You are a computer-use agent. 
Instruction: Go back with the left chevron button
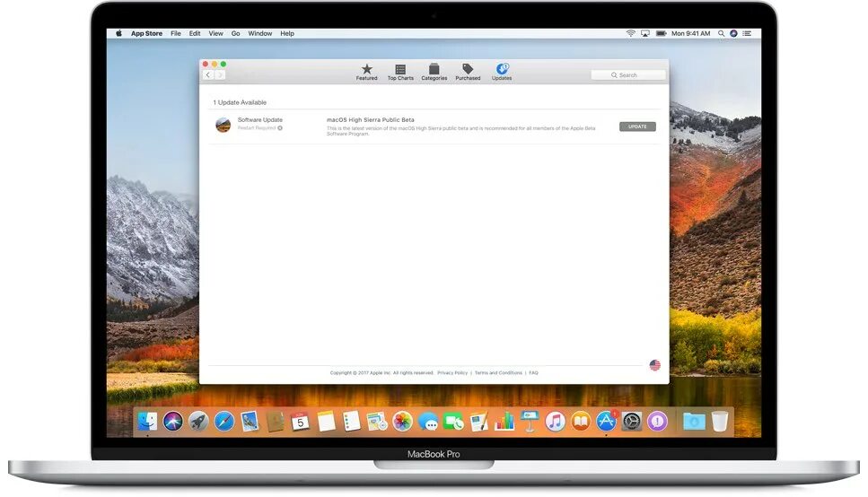pos(208,74)
